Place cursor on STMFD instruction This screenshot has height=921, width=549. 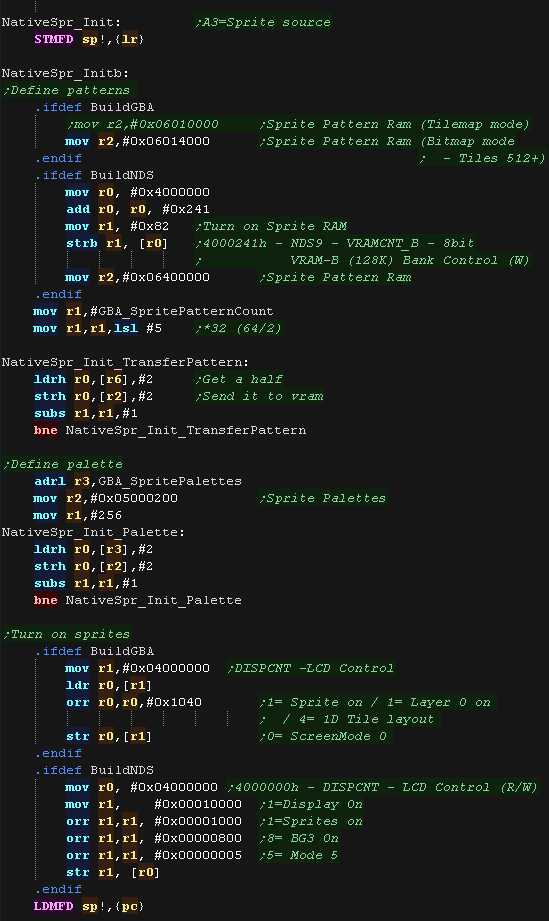53,39
